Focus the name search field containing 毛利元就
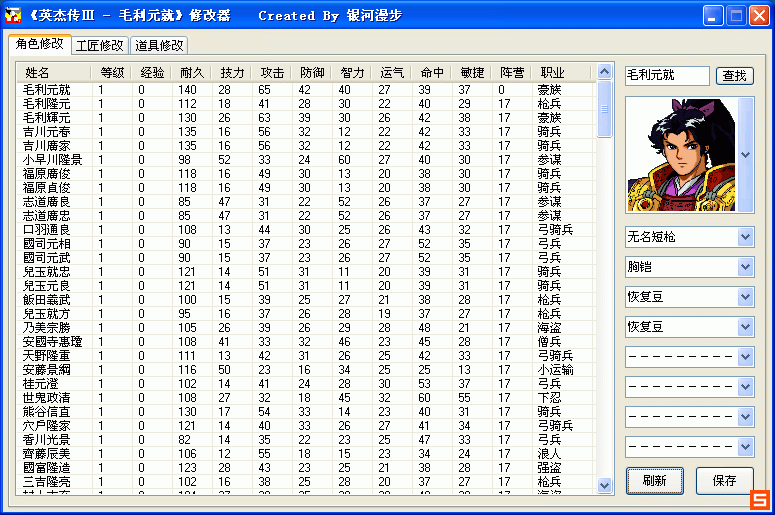 point(667,76)
